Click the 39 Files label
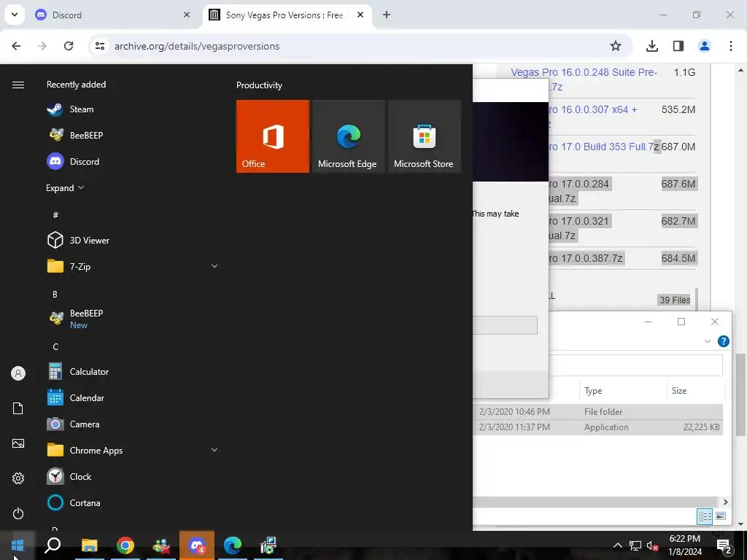This screenshot has height=560, width=747. point(675,300)
